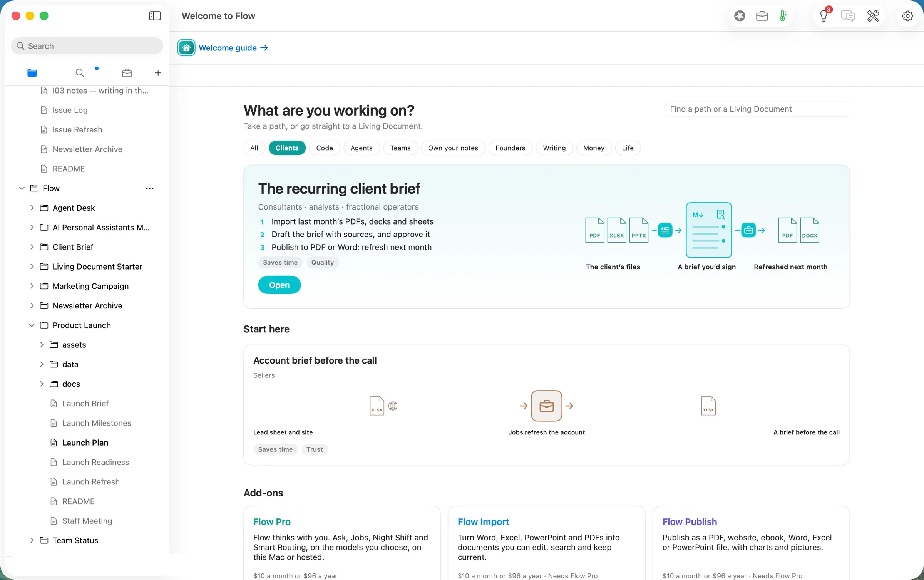Expand the Team Status folder
924x580 pixels.
pyautogui.click(x=32, y=540)
